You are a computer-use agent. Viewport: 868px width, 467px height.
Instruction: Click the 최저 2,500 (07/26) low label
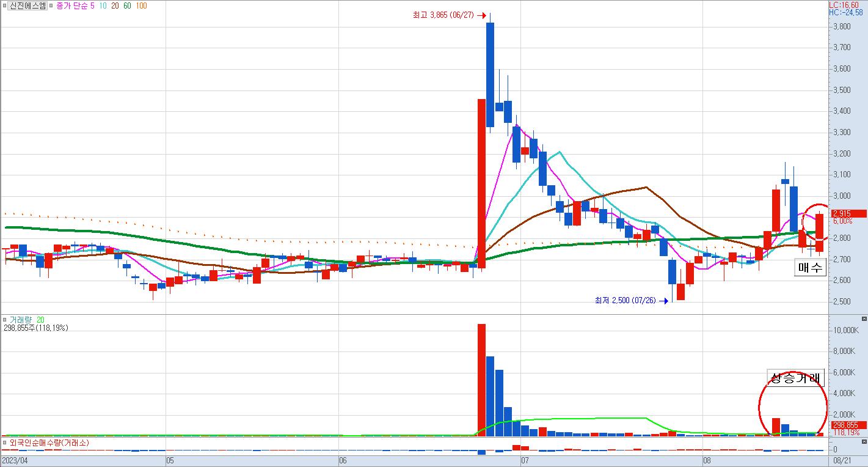tap(626, 301)
